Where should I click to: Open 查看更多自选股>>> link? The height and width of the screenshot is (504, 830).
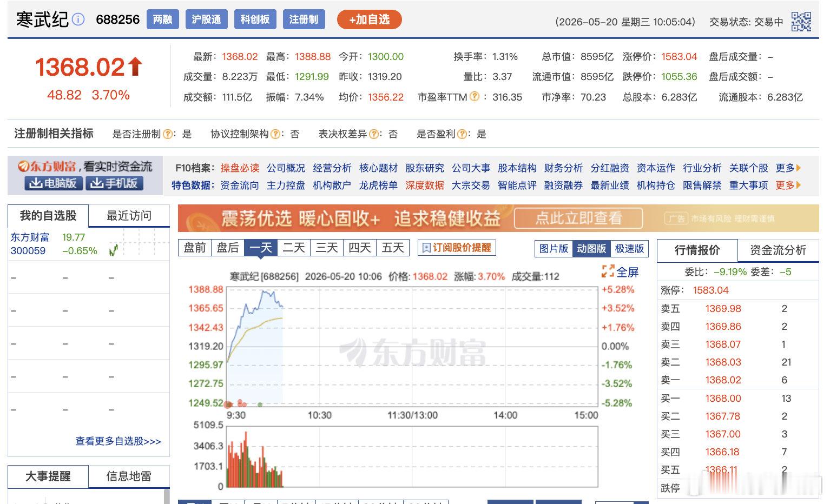click(118, 441)
